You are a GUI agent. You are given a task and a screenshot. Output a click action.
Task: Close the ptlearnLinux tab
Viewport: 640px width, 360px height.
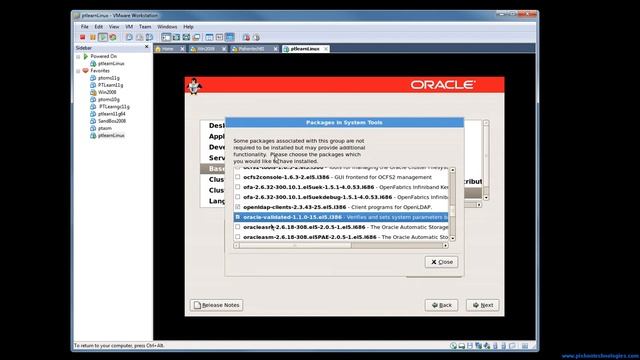coord(326,49)
